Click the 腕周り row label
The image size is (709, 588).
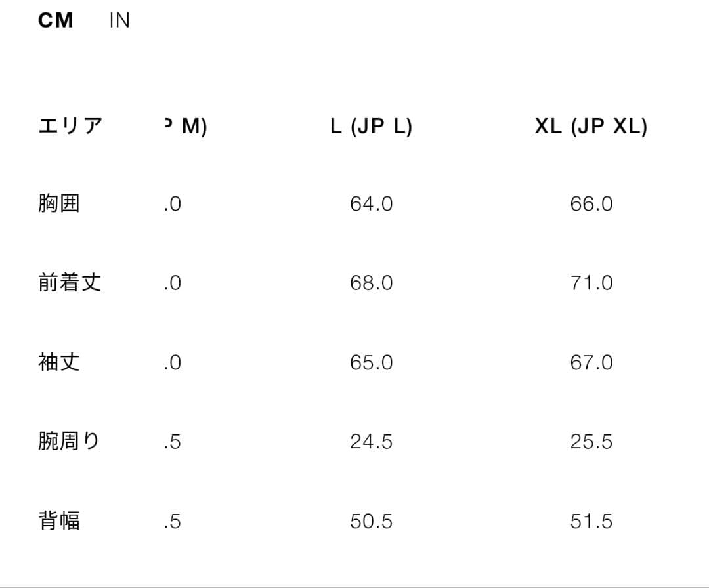(x=70, y=441)
